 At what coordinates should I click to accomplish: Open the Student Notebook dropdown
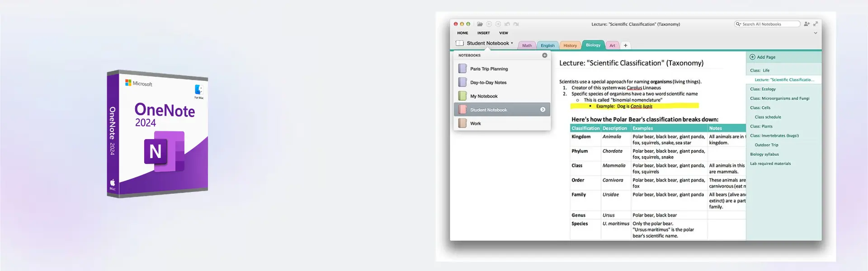coord(490,43)
